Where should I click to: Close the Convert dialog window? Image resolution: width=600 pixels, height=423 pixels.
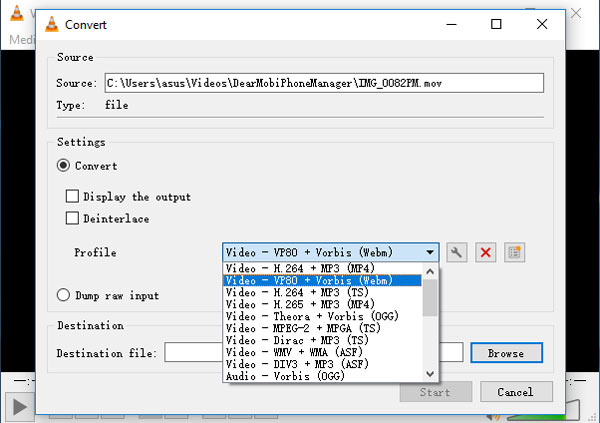(542, 24)
